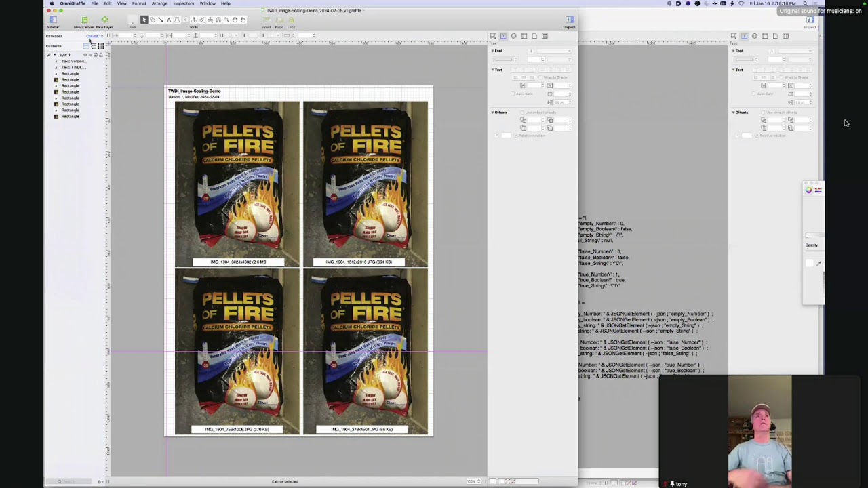Toggle Layer 1 print icon

(96, 55)
